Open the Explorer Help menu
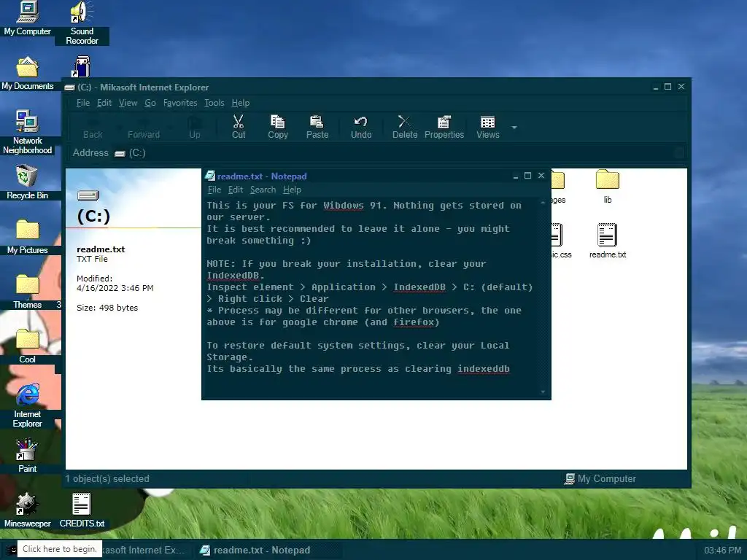747x560 pixels. 241,103
